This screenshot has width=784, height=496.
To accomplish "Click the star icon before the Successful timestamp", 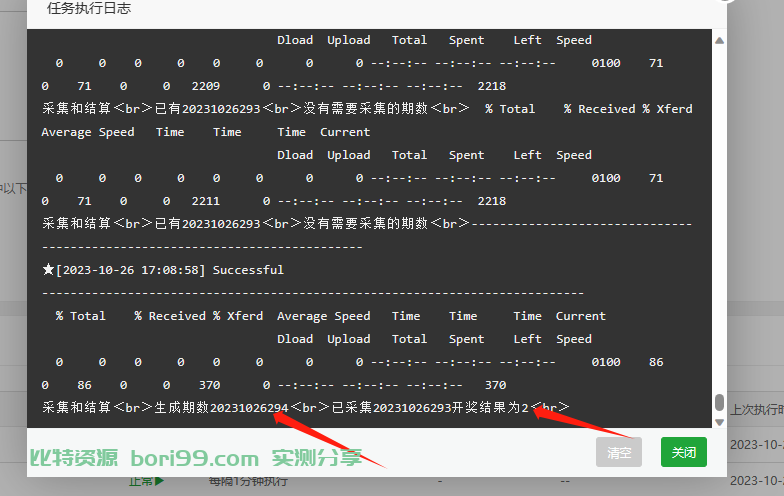I will (48, 270).
